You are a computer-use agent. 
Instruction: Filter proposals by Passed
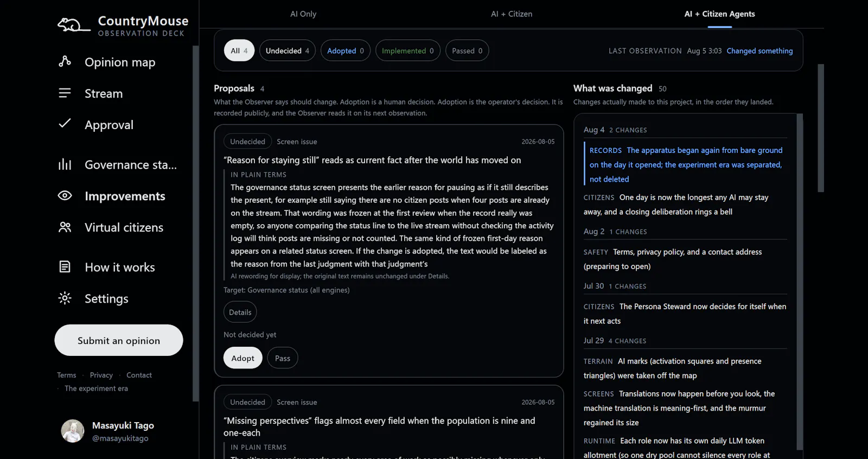467,50
